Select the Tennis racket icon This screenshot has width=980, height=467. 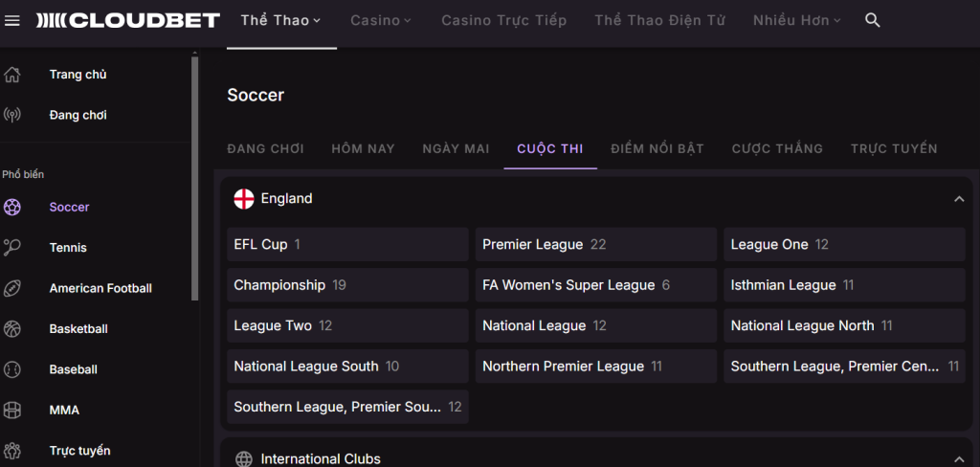coord(11,248)
